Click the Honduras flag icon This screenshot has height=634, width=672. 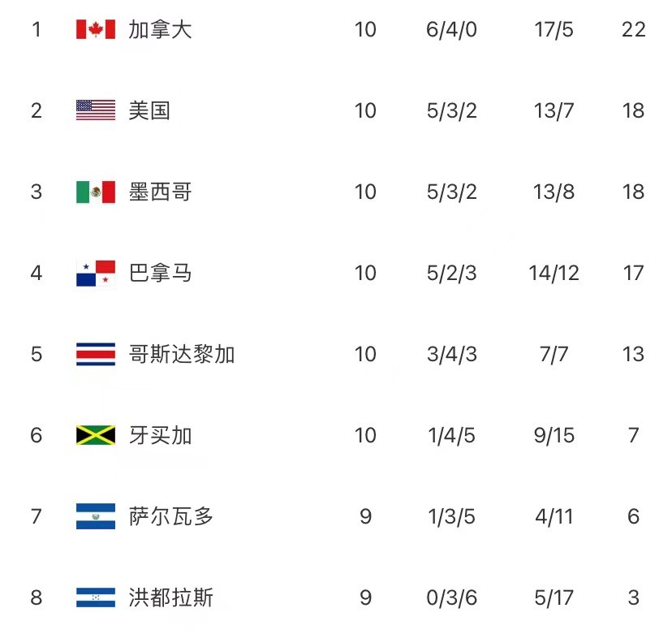tap(96, 597)
